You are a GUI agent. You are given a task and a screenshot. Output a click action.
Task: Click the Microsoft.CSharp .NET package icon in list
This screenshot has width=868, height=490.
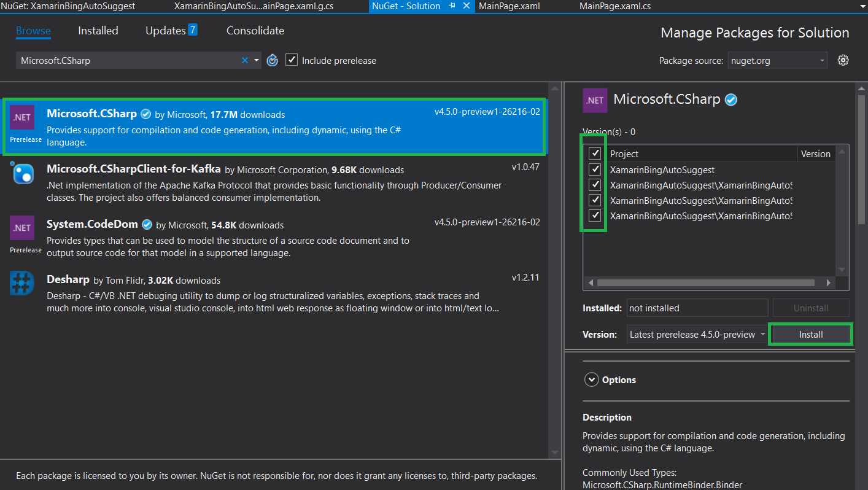[22, 117]
